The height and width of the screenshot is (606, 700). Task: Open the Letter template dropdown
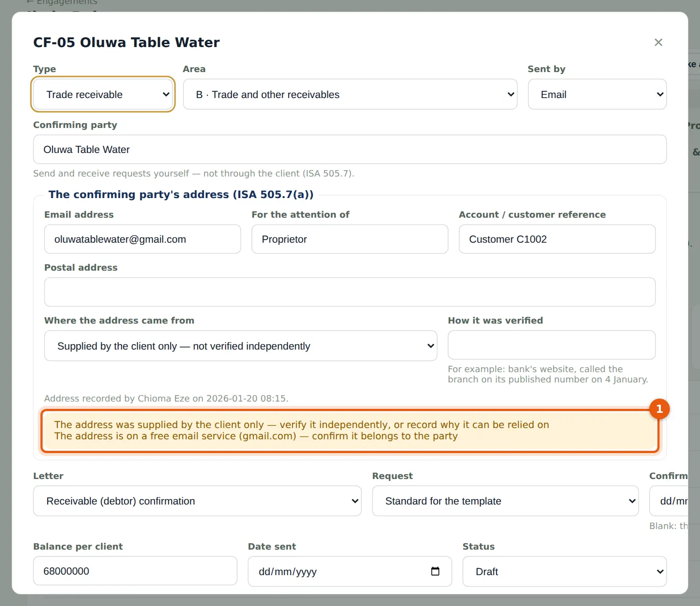[x=197, y=501]
